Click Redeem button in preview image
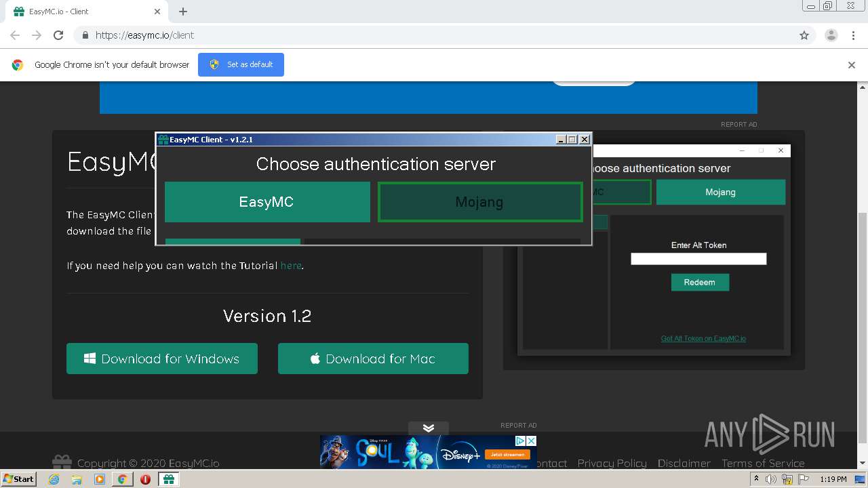Image resolution: width=868 pixels, height=488 pixels. point(700,283)
